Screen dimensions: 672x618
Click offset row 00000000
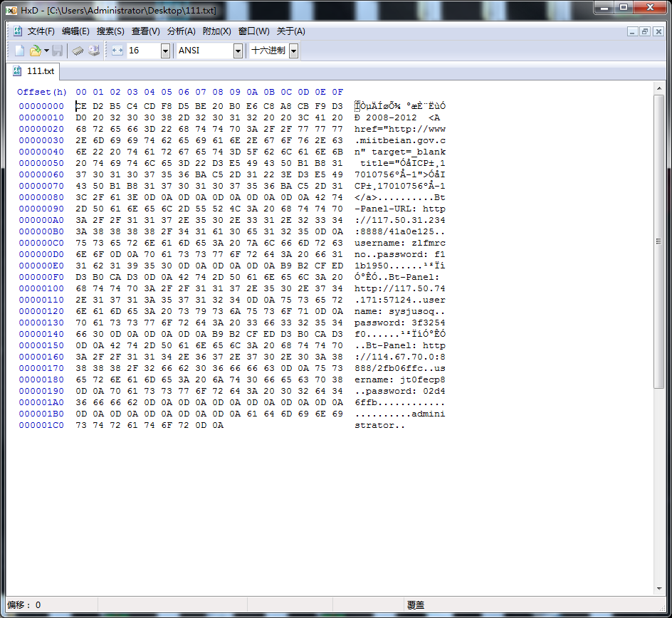[41, 106]
